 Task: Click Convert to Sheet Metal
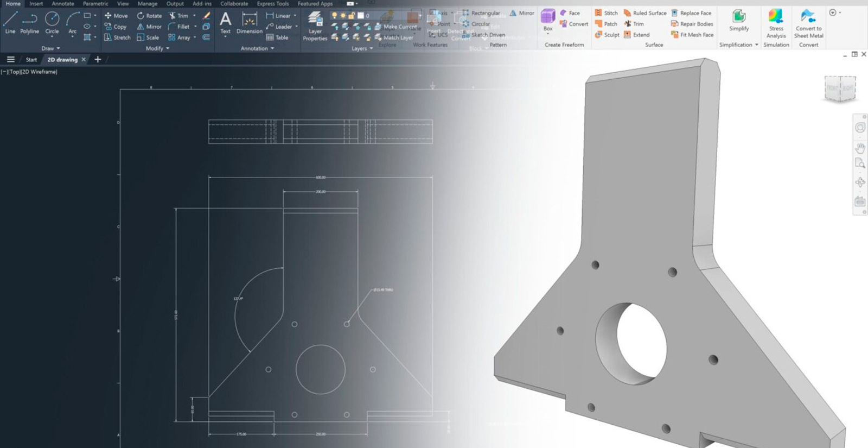808,23
